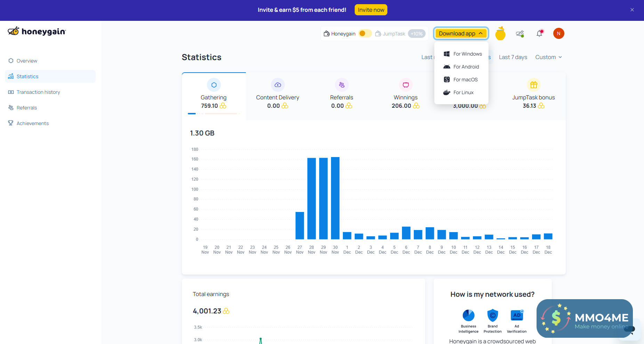This screenshot has height=344, width=644.
Task: Click the 28 Nov bar in chart
Action: 312,198
